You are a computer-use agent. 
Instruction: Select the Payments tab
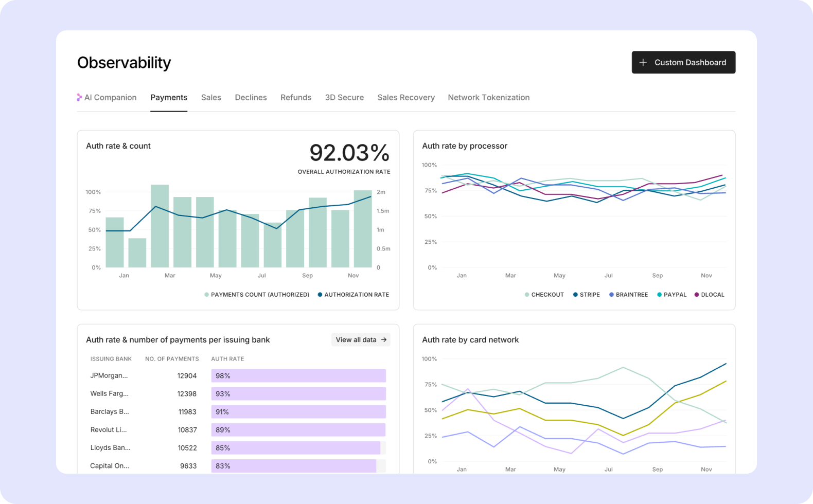coord(169,98)
